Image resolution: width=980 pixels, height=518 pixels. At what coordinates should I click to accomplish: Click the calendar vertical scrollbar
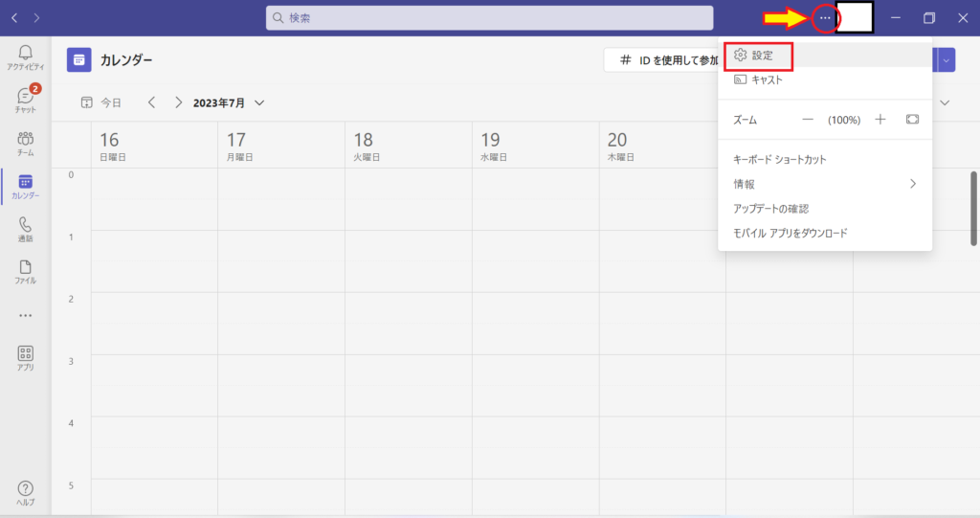click(973, 209)
